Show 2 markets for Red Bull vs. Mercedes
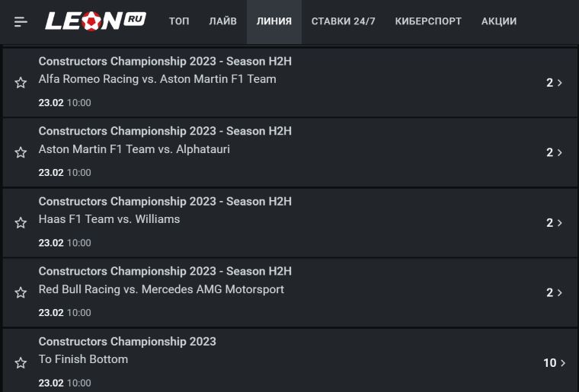This screenshot has width=579, height=392. (555, 293)
